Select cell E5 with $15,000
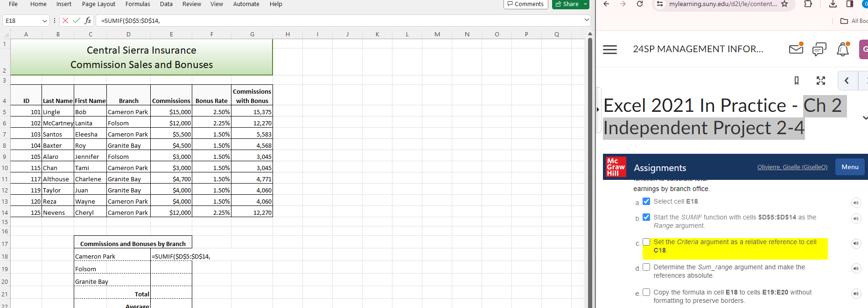This screenshot has height=308, width=868. (x=171, y=112)
